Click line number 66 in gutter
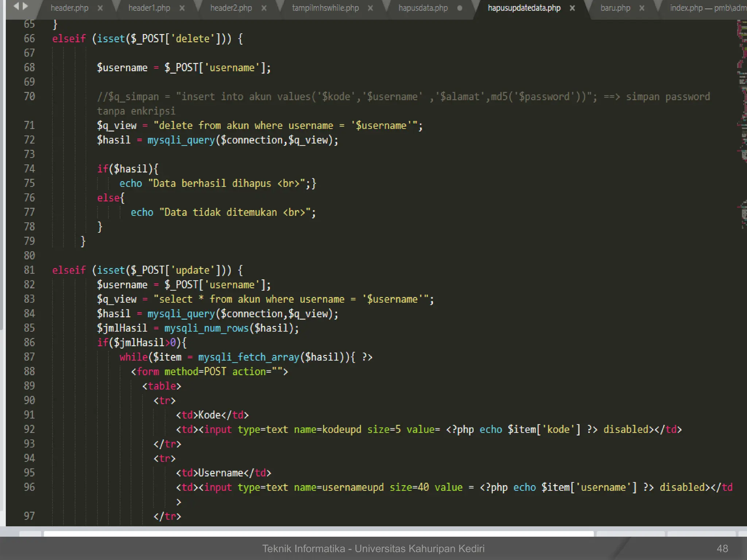747x560 pixels. point(29,39)
